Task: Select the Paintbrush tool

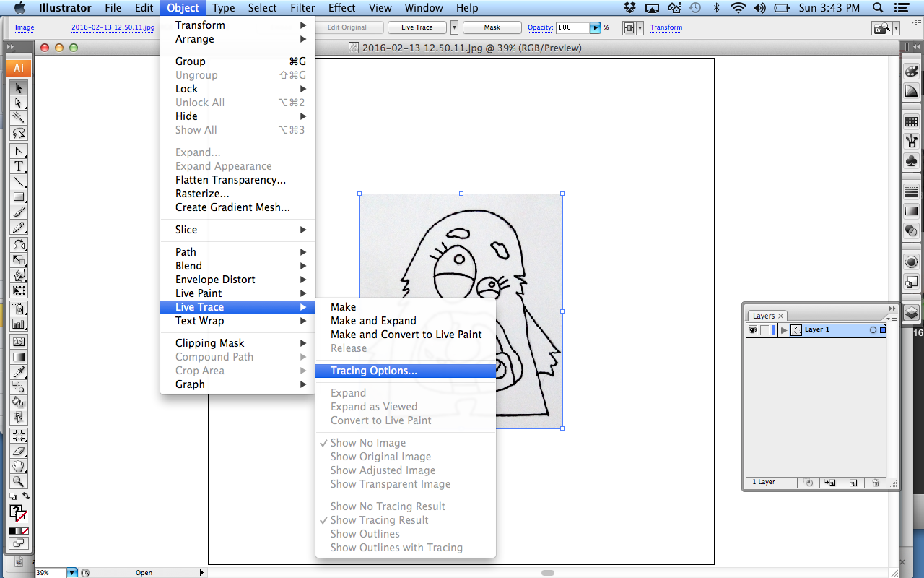Action: (x=19, y=212)
